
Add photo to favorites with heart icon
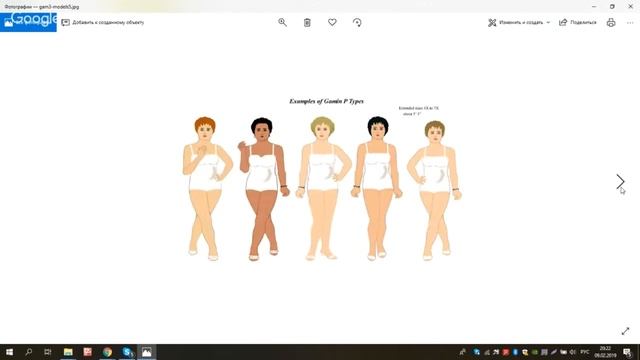point(332,22)
